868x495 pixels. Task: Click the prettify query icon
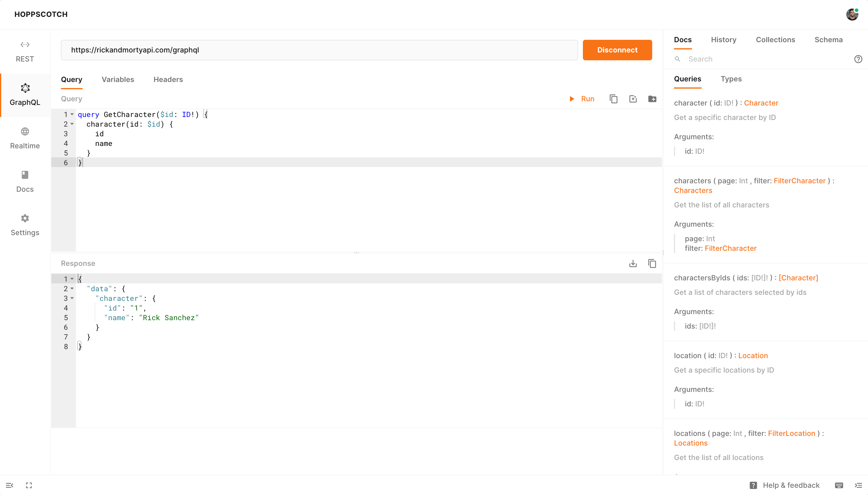click(x=633, y=99)
